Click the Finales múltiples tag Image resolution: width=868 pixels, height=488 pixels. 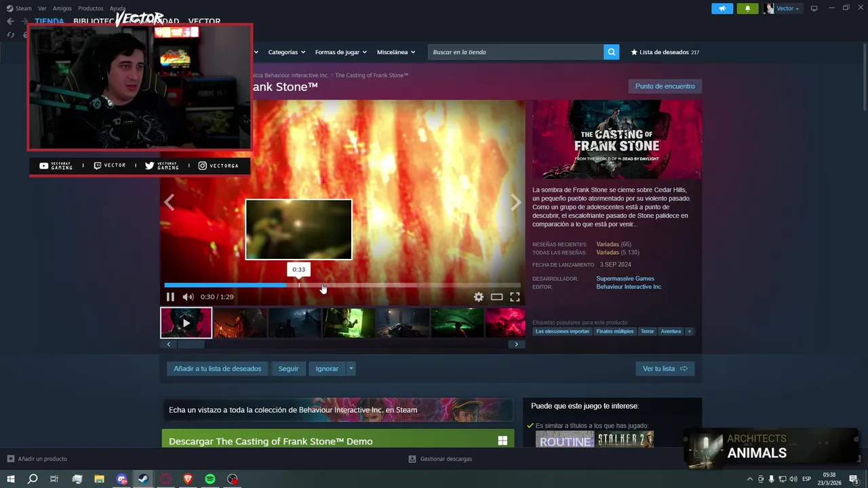point(615,331)
